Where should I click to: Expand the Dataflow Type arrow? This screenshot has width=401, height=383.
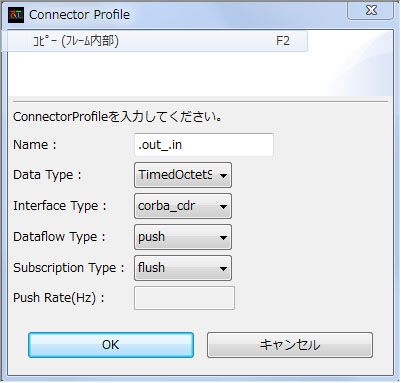tap(223, 237)
